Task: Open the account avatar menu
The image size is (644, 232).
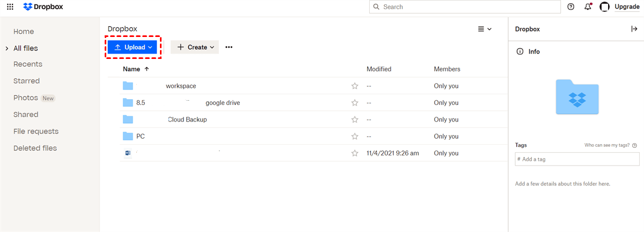Action: [604, 7]
